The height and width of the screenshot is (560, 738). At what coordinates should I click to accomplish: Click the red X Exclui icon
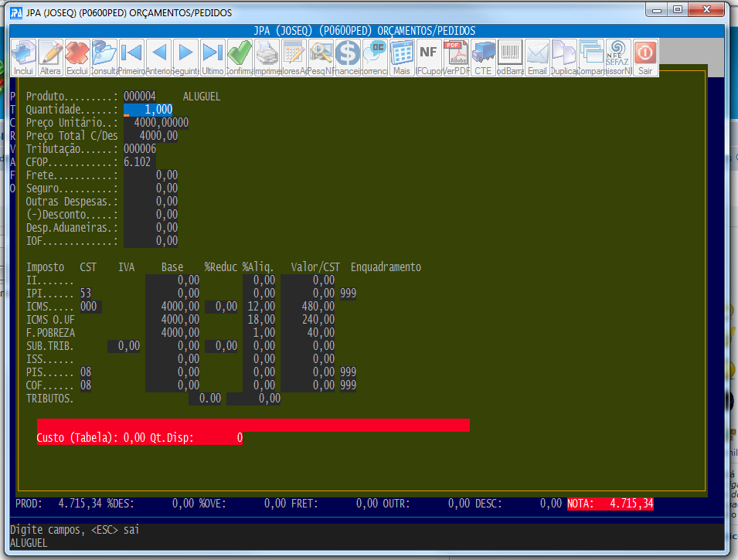[x=77, y=58]
